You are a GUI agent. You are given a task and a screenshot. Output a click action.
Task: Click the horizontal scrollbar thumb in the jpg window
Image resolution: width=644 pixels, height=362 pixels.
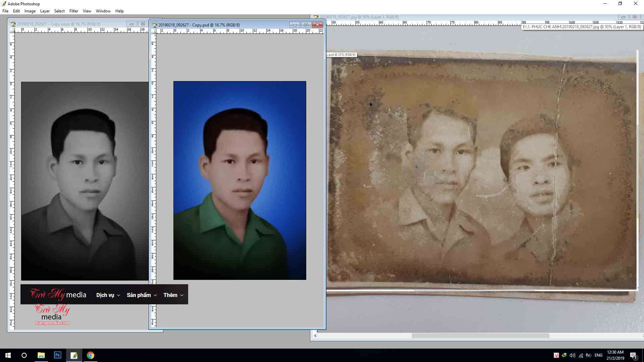480,336
